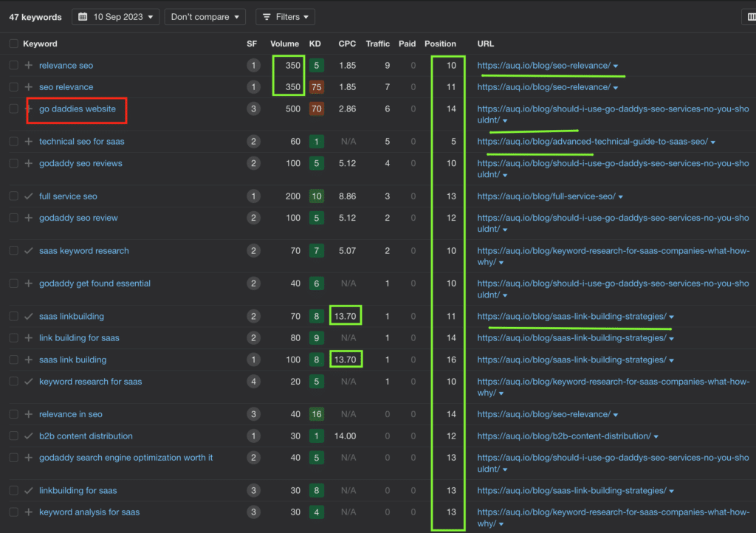Image resolution: width=756 pixels, height=533 pixels.
Task: Click SF badge '4' for 'keyword research for saas'
Action: [x=254, y=381]
